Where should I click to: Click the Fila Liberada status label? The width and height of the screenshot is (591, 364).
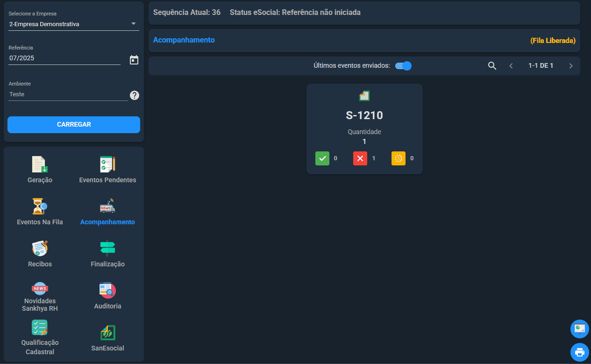(x=553, y=41)
